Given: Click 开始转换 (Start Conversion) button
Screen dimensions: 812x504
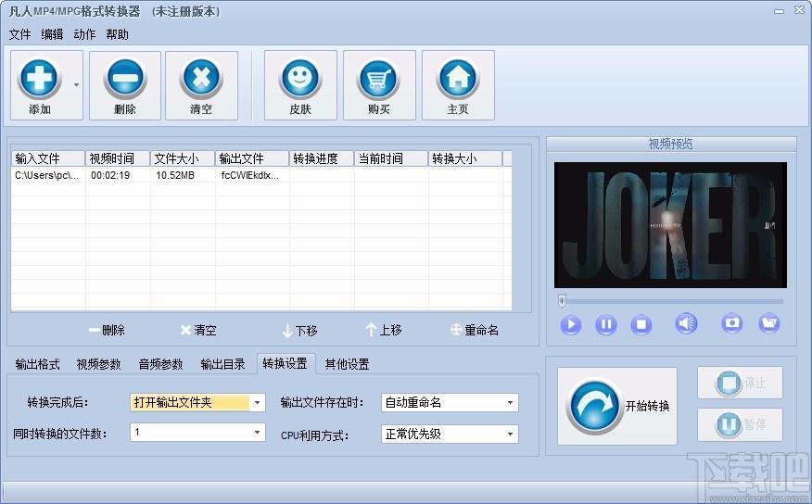Looking at the screenshot, I should tap(616, 406).
